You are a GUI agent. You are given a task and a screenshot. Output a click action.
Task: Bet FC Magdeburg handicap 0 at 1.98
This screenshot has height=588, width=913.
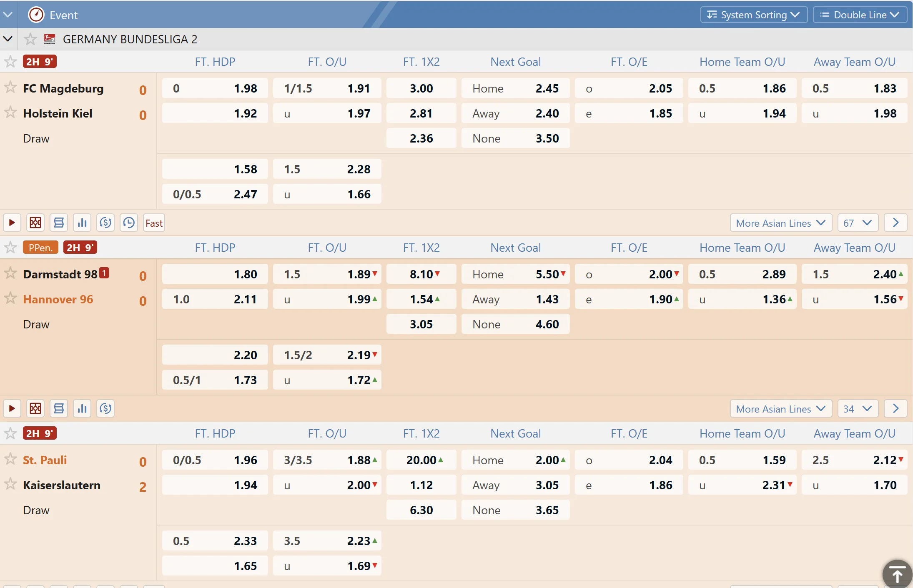(x=215, y=88)
